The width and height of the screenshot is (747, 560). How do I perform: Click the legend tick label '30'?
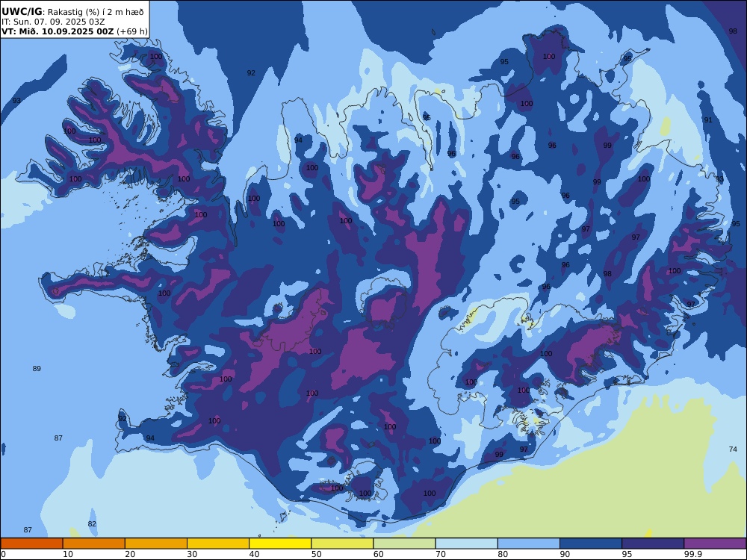coord(192,554)
